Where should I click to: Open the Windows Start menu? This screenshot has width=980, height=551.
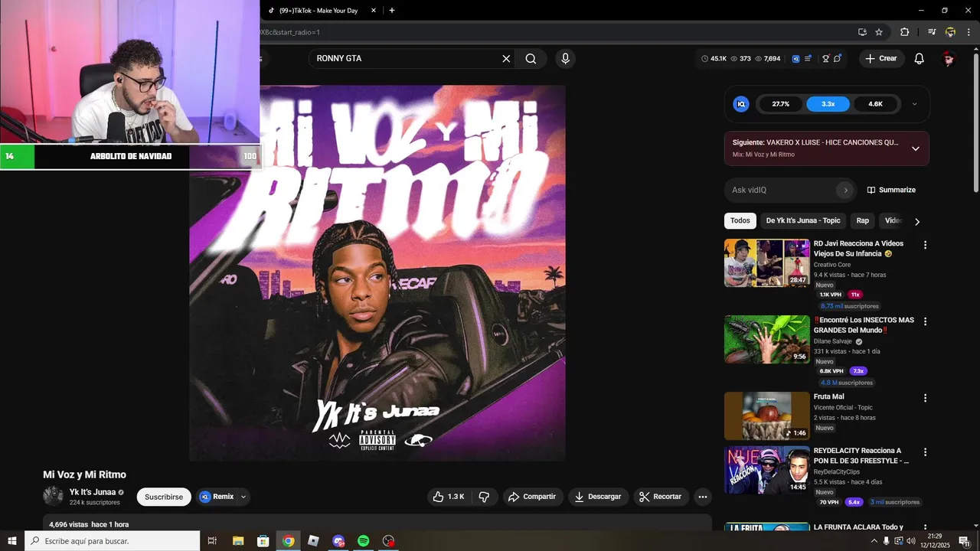click(12, 541)
